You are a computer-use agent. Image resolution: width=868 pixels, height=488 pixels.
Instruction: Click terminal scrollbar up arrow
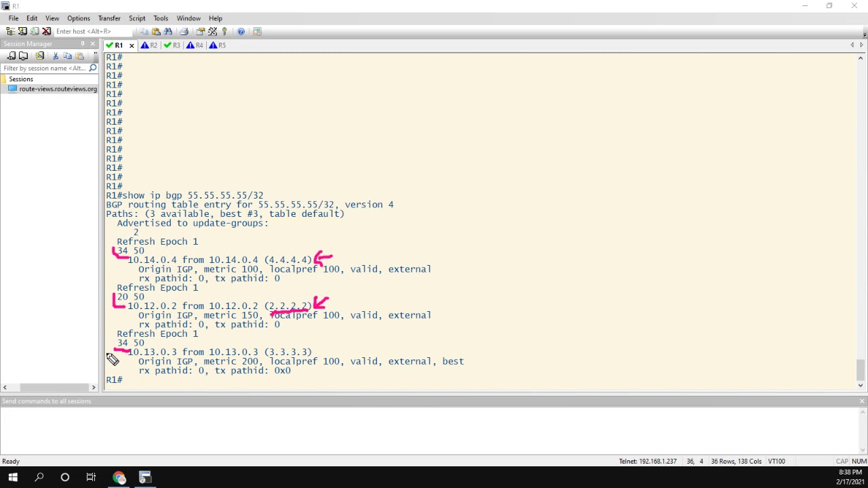pyautogui.click(x=861, y=58)
